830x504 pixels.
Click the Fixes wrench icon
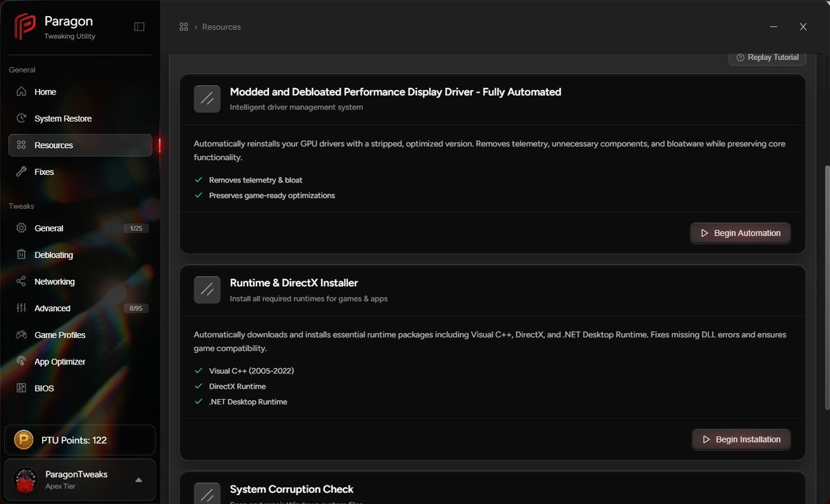click(x=21, y=171)
